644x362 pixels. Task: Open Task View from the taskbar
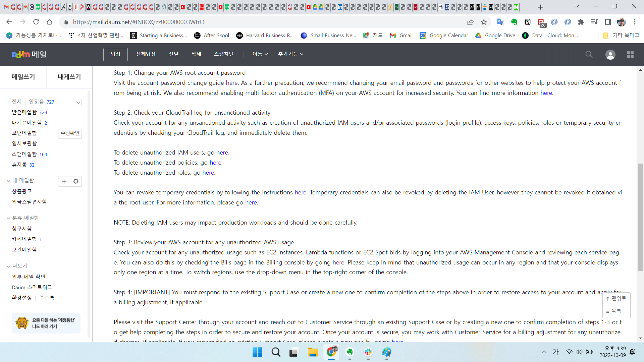[294, 352]
